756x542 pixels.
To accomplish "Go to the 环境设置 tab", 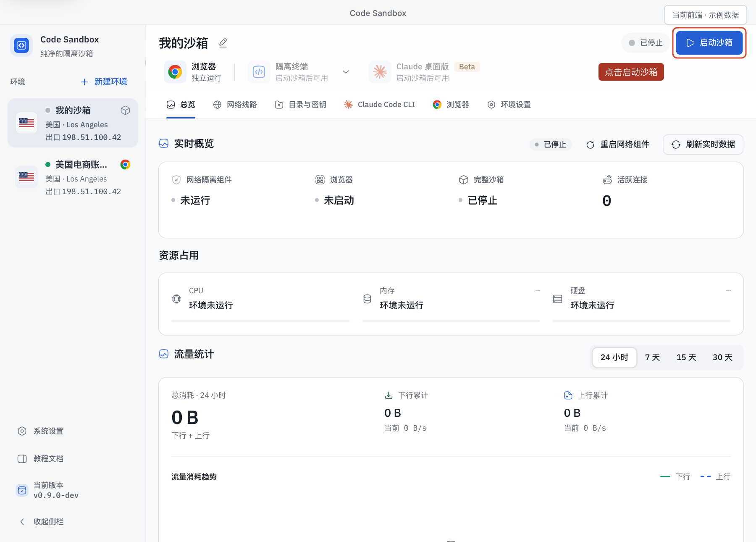I will point(509,105).
